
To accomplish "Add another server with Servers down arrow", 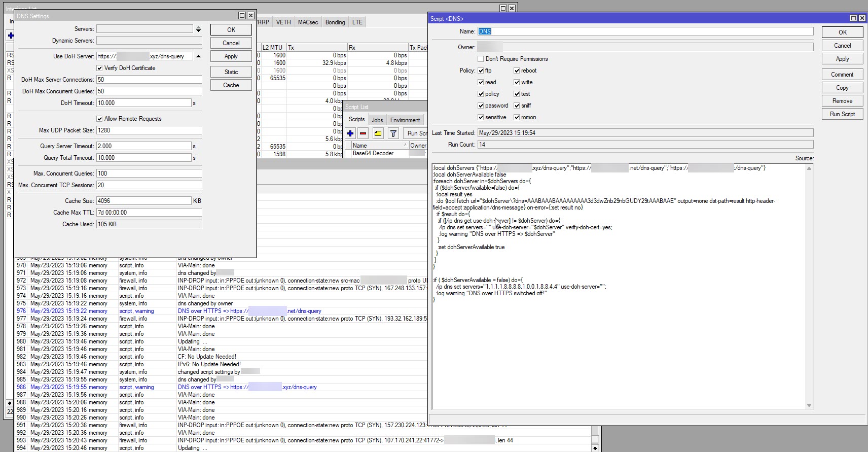I will point(198,30).
